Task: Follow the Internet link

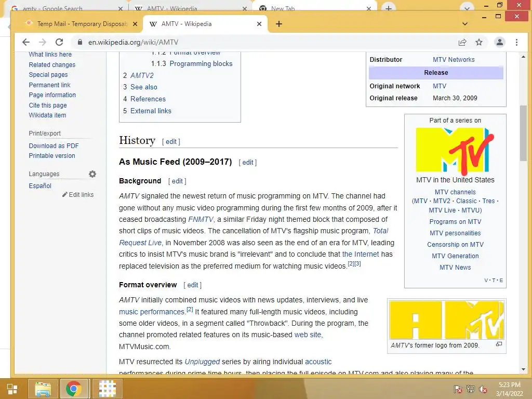Action: (x=361, y=254)
